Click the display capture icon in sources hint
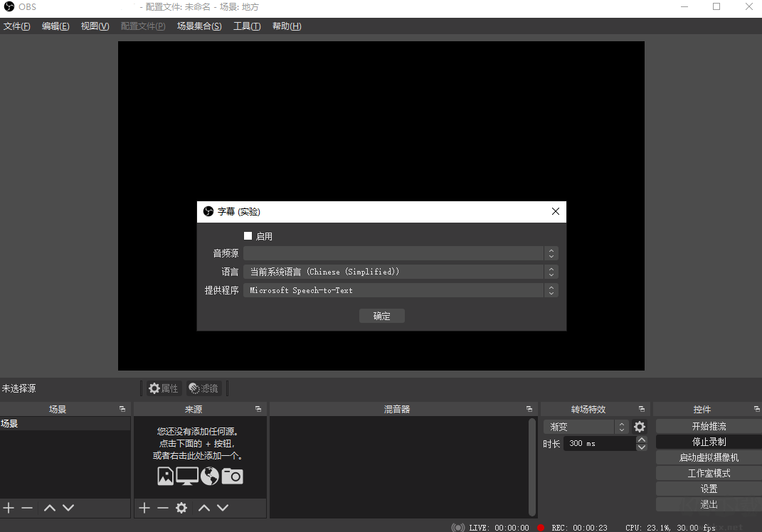The width and height of the screenshot is (762, 532). [x=187, y=476]
